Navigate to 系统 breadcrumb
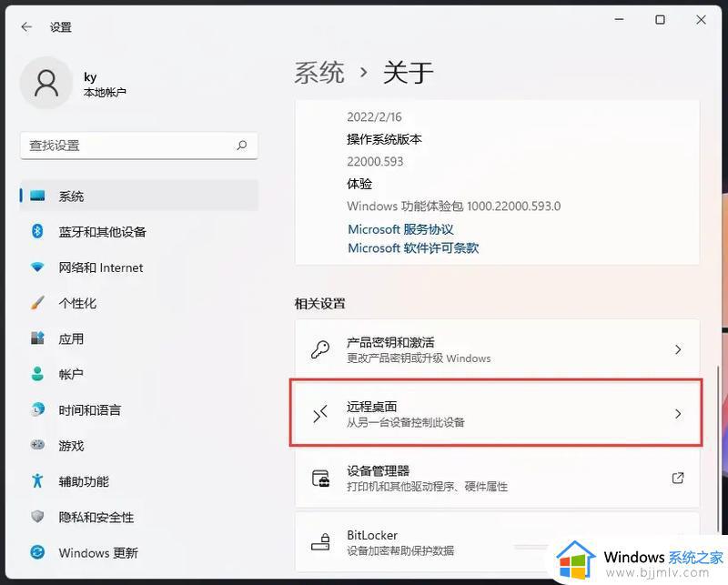The width and height of the screenshot is (728, 585). point(319,73)
